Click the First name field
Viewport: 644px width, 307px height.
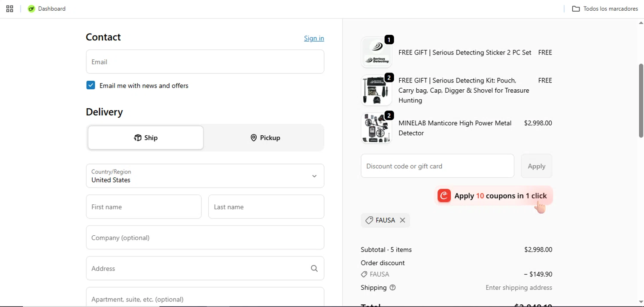pos(143,207)
